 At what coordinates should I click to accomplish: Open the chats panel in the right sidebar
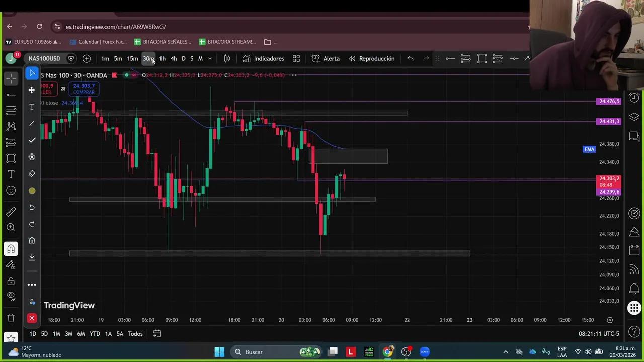click(x=634, y=136)
